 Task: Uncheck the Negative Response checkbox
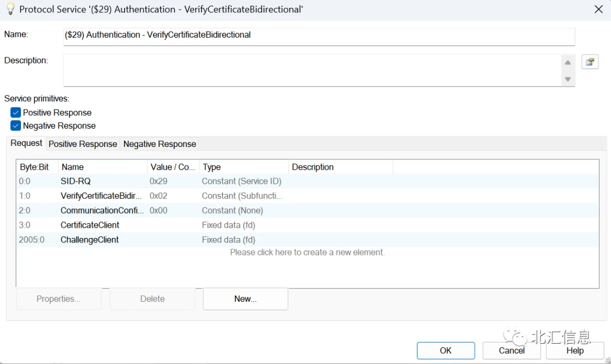pos(16,125)
